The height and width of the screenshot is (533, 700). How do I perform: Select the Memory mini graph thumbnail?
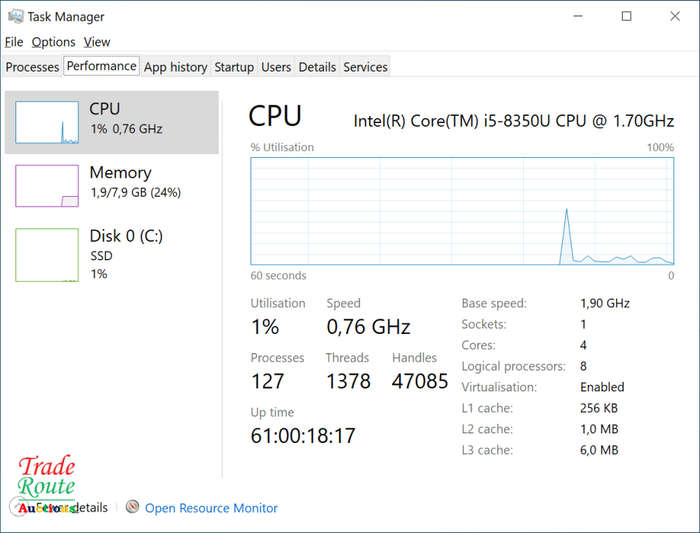(x=47, y=186)
